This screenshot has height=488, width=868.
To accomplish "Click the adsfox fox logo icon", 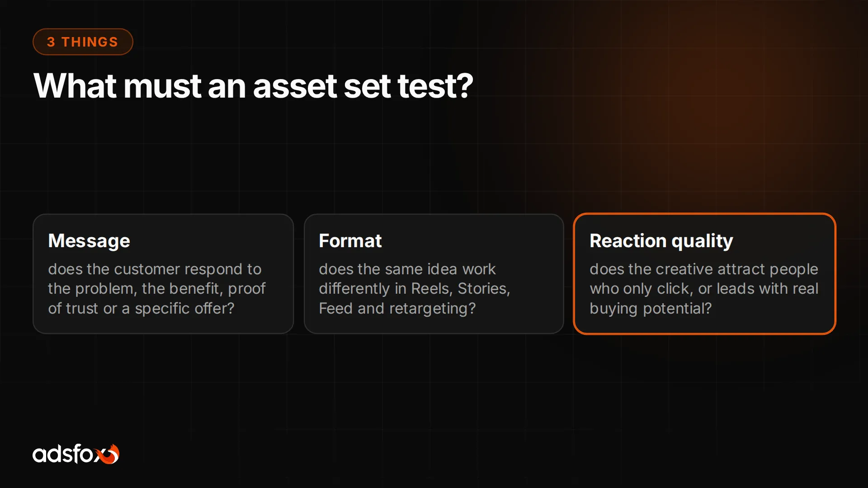I will point(109,454).
